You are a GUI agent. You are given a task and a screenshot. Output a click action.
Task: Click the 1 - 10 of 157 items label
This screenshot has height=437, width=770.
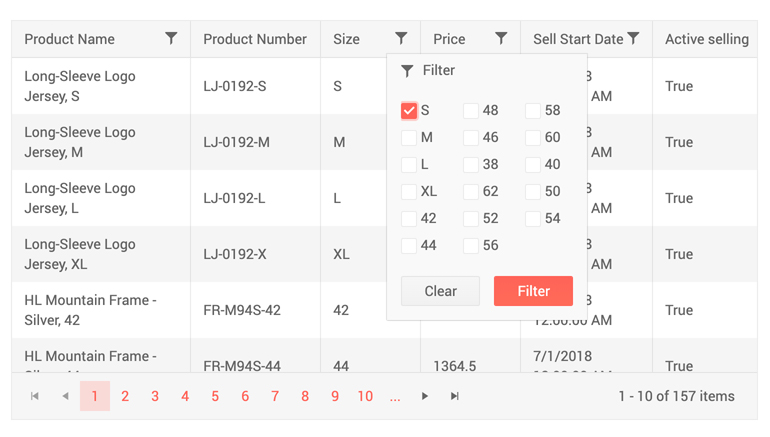pyautogui.click(x=676, y=396)
